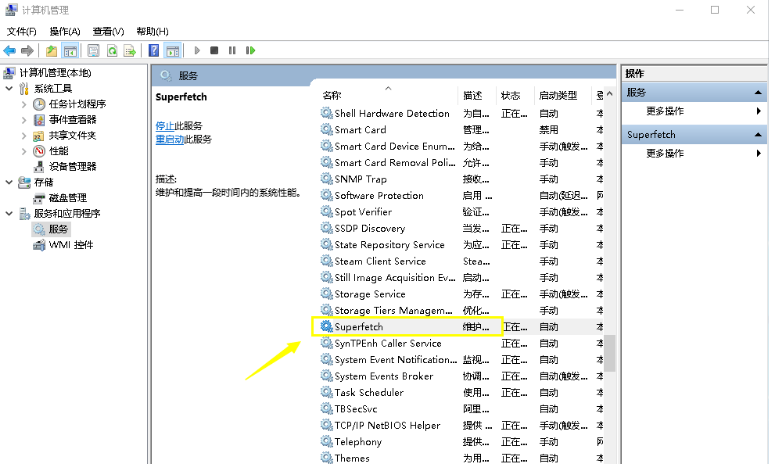Sort services by the 启动类型 column header
769x464 pixels.
(558, 95)
